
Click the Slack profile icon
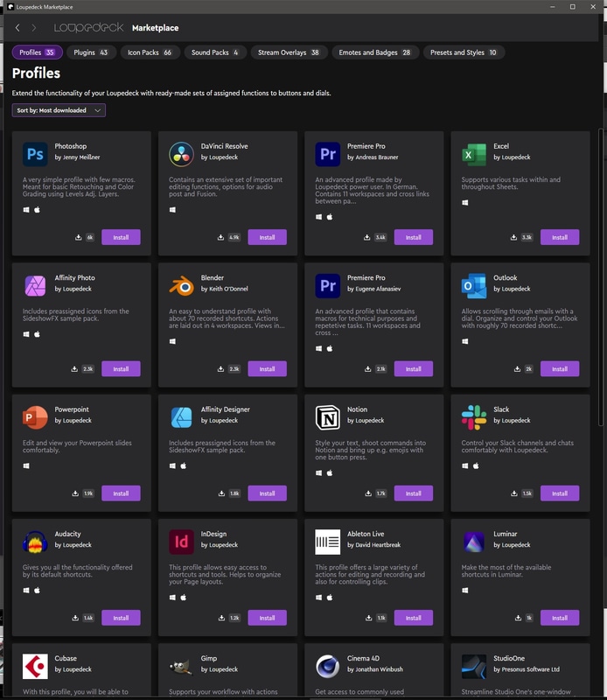[473, 417]
